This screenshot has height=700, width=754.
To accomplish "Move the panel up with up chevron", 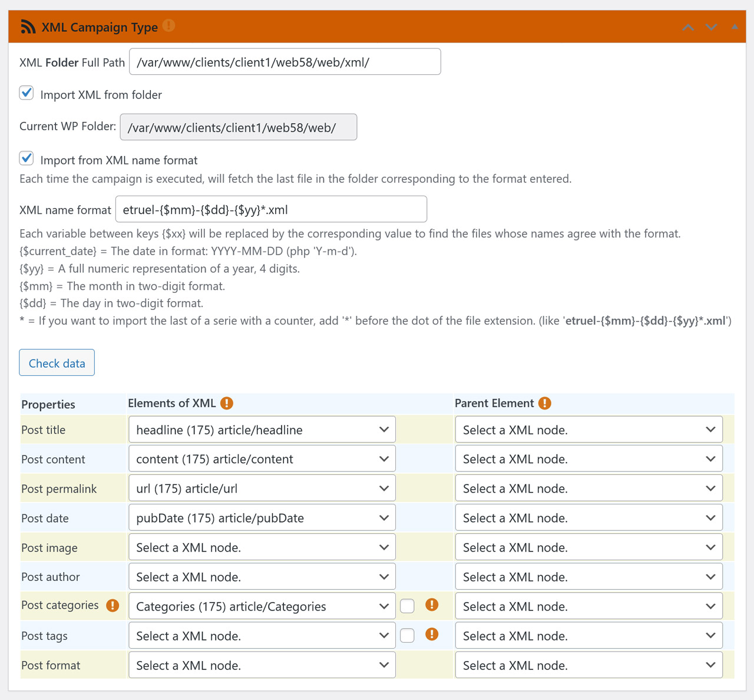I will tap(688, 27).
